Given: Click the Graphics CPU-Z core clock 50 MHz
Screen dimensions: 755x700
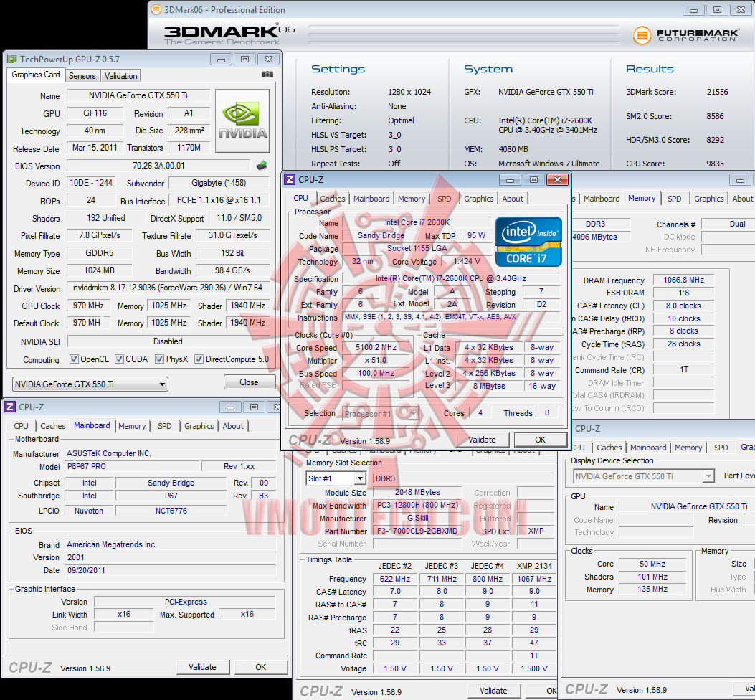Looking at the screenshot, I should click(x=652, y=564).
